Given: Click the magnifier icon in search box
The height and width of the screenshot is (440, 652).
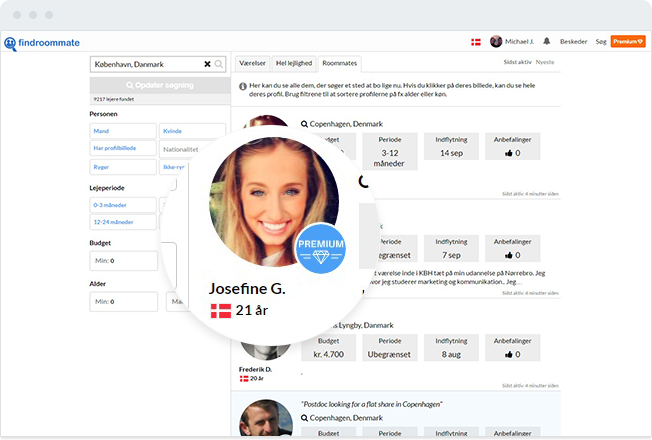Looking at the screenshot, I should click(x=219, y=64).
